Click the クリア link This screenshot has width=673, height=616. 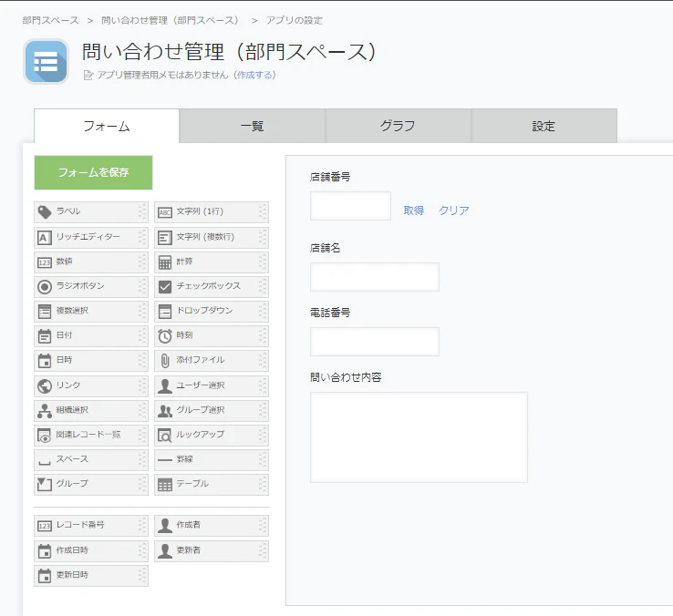pos(454,210)
